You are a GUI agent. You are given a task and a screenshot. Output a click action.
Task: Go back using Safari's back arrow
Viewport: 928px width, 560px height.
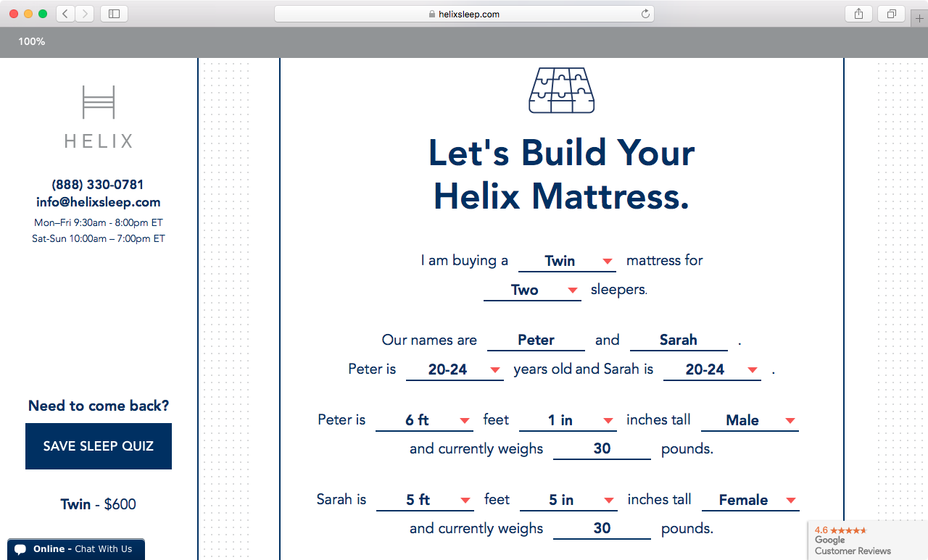(x=65, y=14)
